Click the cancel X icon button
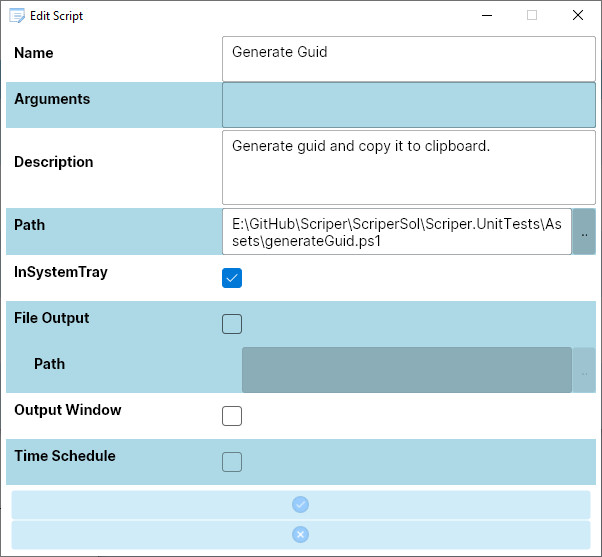 [300, 535]
